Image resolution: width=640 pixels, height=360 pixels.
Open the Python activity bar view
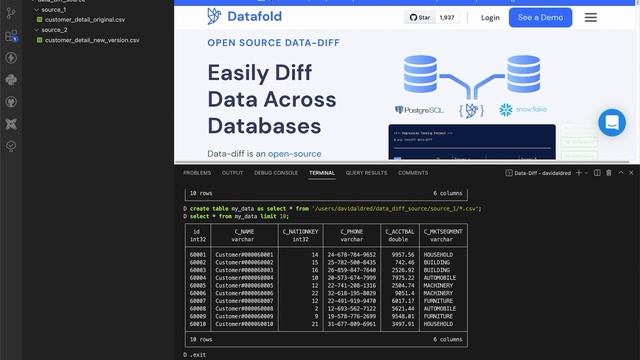(11, 80)
